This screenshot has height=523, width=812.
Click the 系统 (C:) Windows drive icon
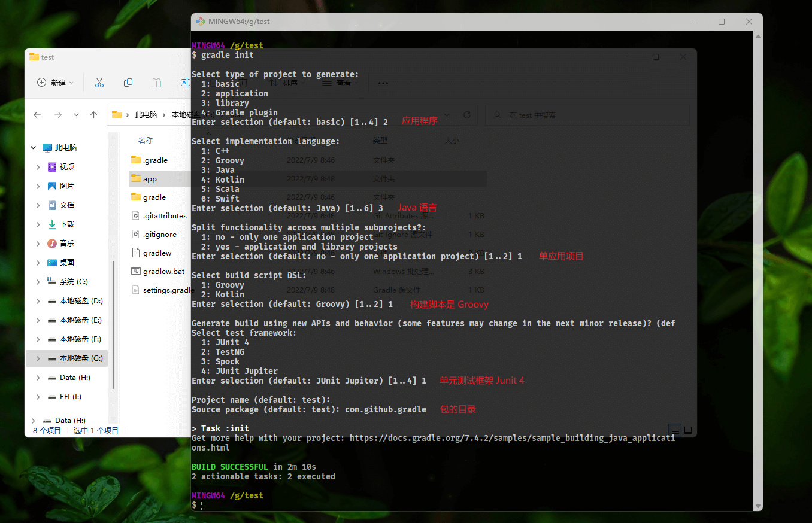pyautogui.click(x=52, y=282)
